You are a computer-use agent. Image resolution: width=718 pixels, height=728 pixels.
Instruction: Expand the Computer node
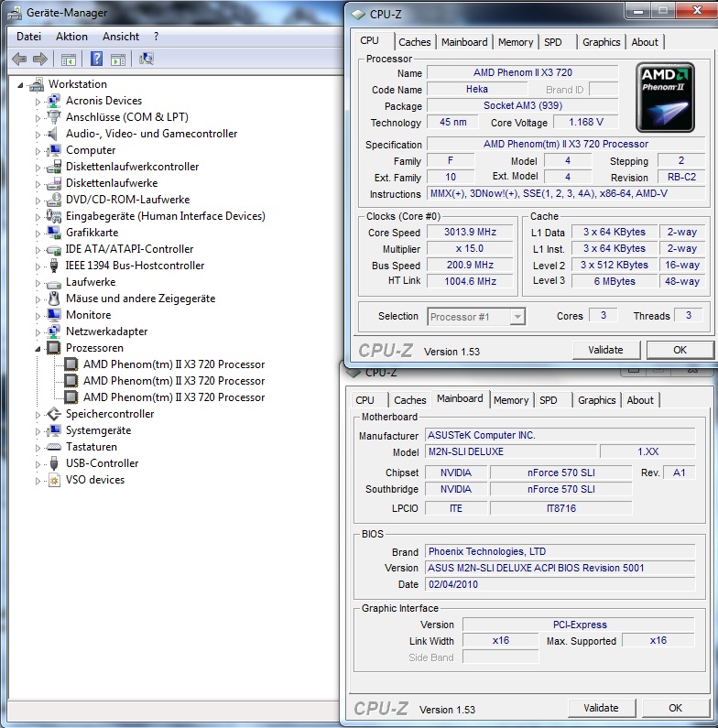click(38, 150)
